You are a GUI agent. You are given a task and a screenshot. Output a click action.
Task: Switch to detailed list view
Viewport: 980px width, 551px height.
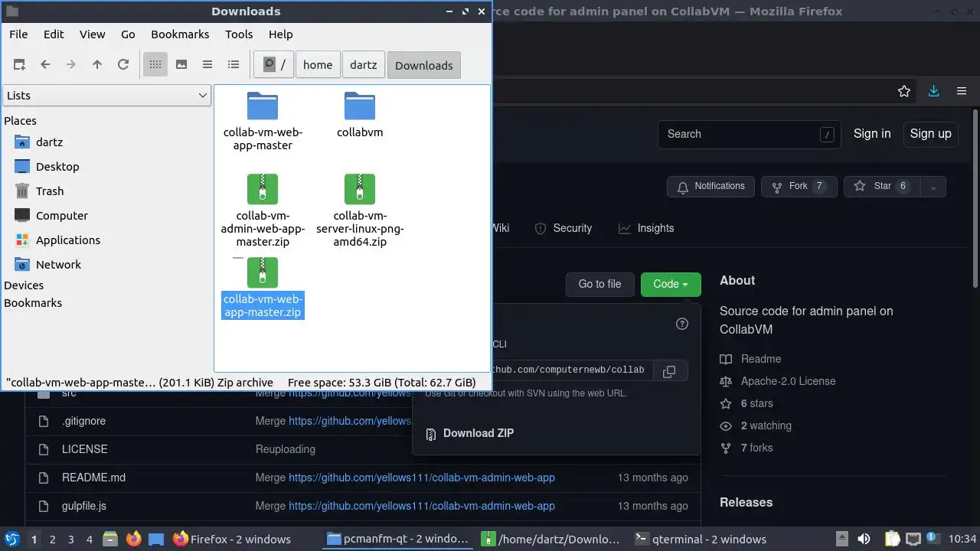(234, 65)
